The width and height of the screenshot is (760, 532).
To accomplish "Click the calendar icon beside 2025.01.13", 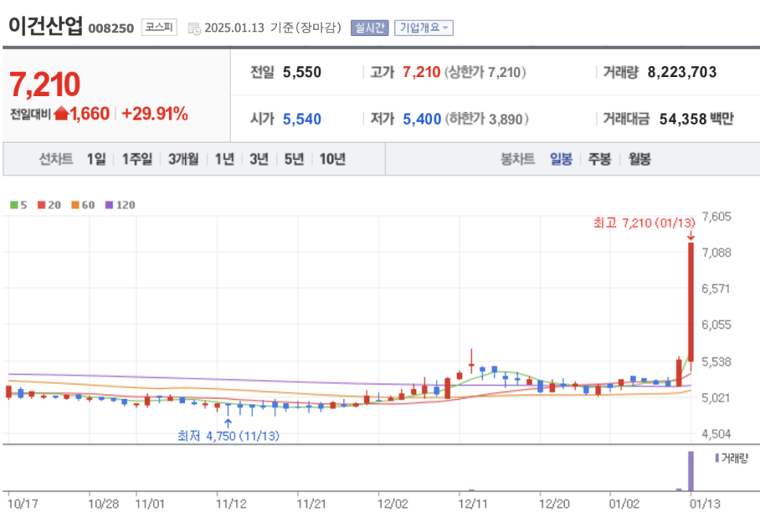I will coord(194,28).
